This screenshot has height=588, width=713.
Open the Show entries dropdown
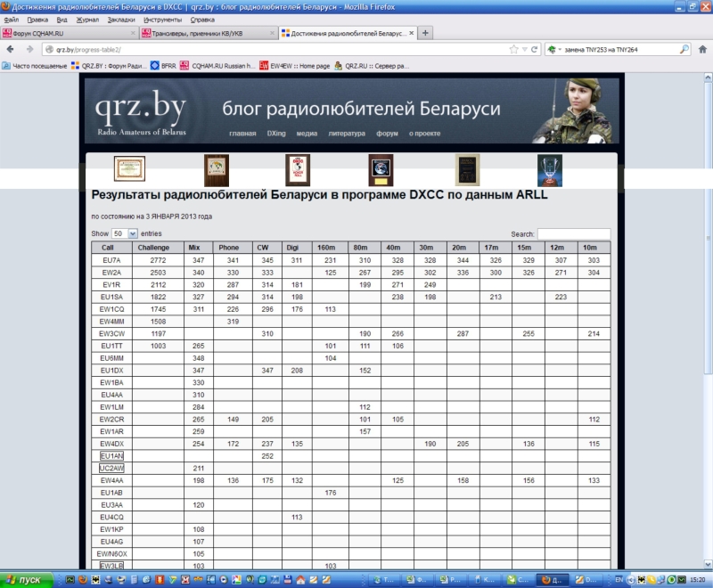(x=124, y=233)
